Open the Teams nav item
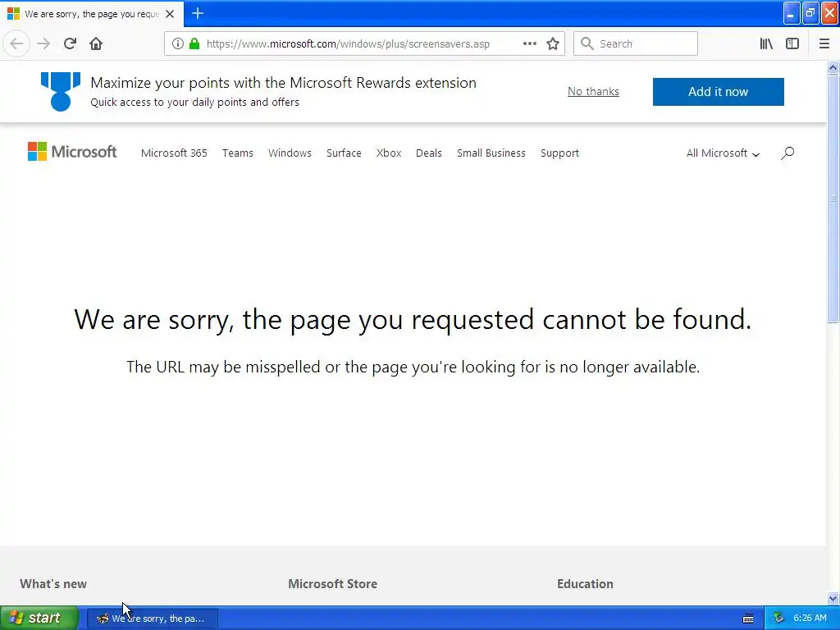The height and width of the screenshot is (630, 840). pyautogui.click(x=237, y=153)
